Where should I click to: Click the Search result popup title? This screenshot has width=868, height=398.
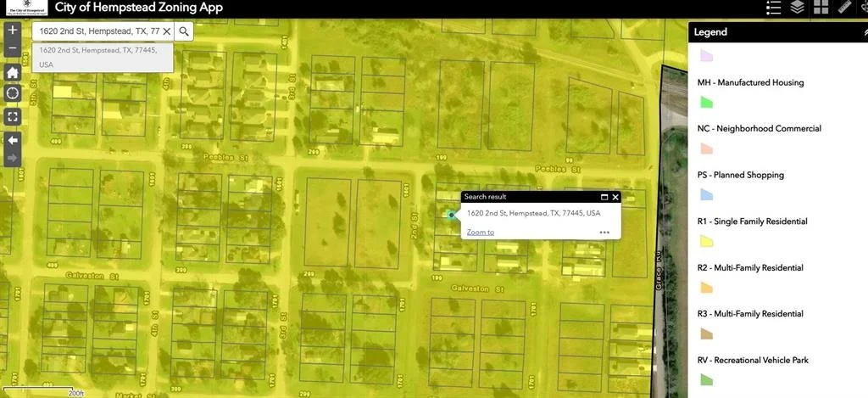point(485,197)
